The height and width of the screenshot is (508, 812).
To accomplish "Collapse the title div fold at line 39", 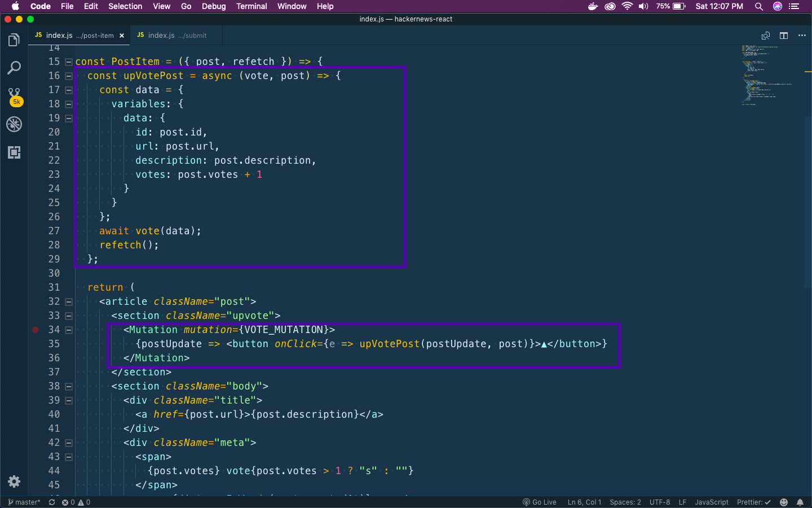I will tap(69, 400).
